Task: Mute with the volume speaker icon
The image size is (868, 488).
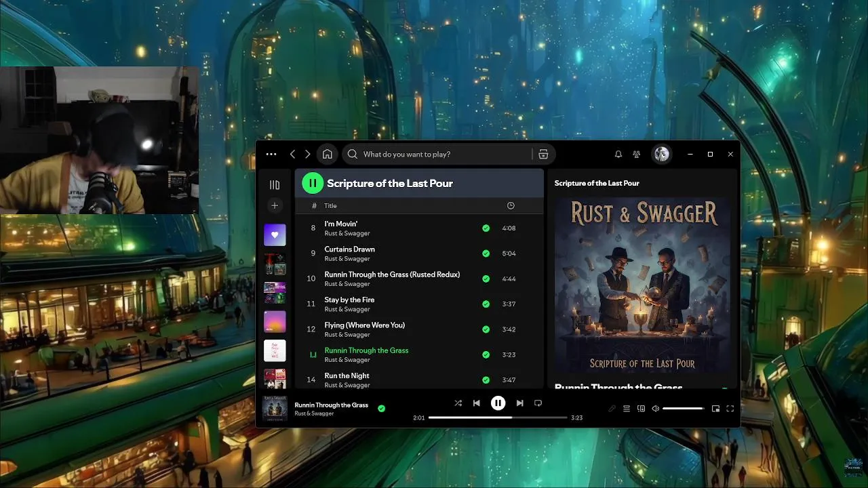Action: (655, 409)
